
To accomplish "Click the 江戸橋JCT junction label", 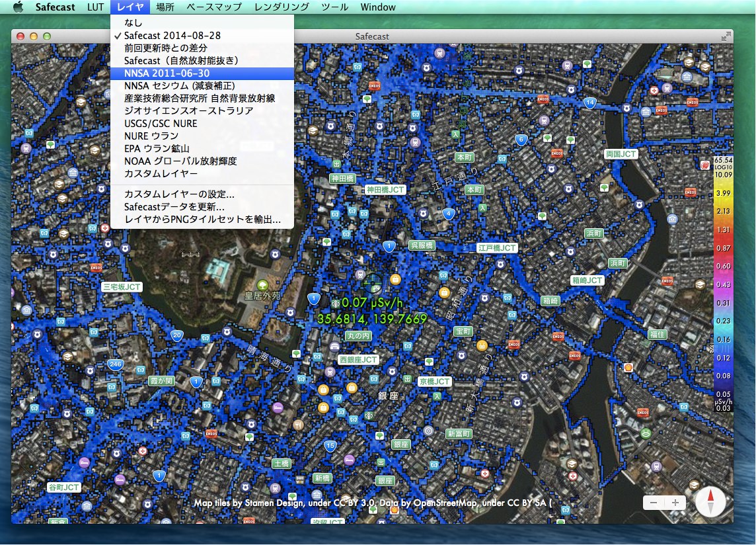I will 497,247.
